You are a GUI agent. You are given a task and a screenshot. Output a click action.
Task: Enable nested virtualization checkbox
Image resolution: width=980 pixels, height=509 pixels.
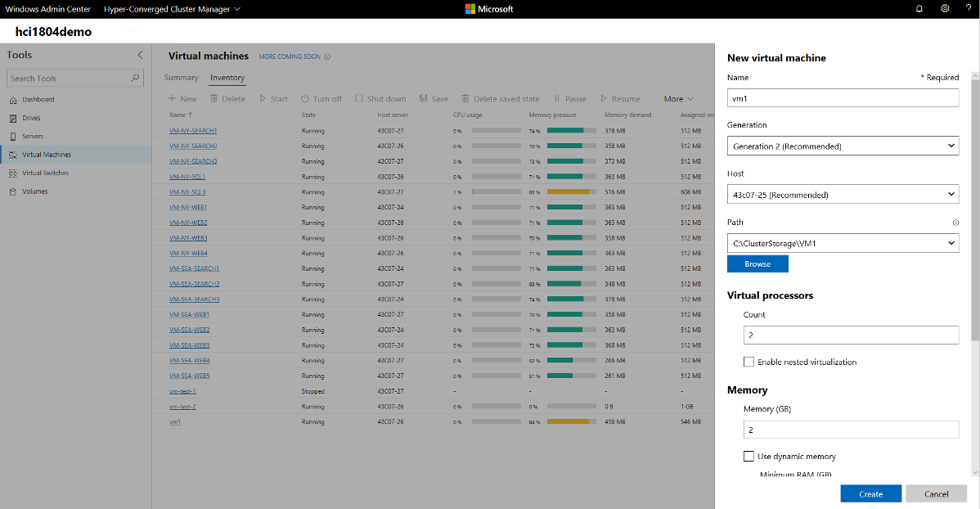[x=748, y=362]
